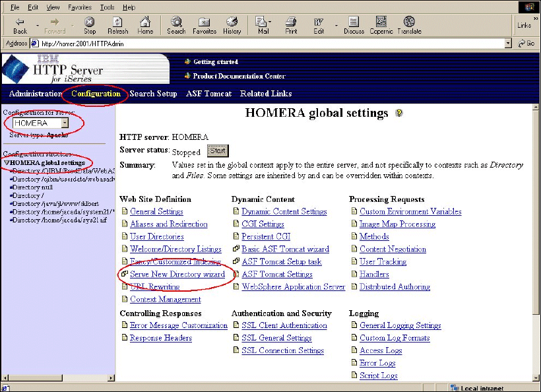Click the Back toolbar button
The width and height of the screenshot is (541, 392).
(x=20, y=26)
